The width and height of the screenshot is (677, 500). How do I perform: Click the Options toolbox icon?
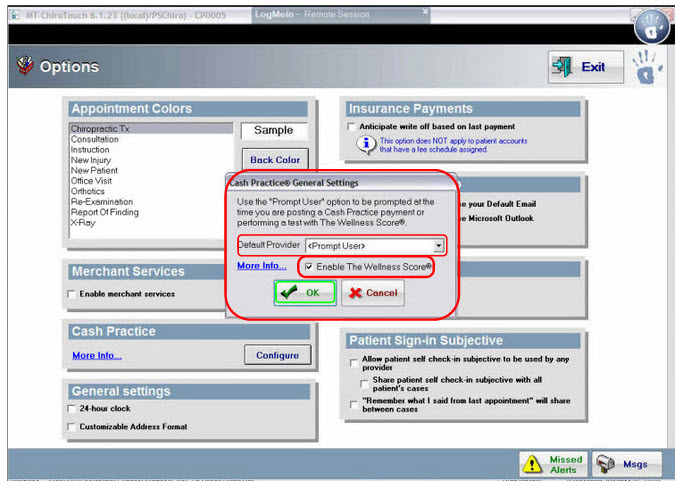[x=25, y=65]
